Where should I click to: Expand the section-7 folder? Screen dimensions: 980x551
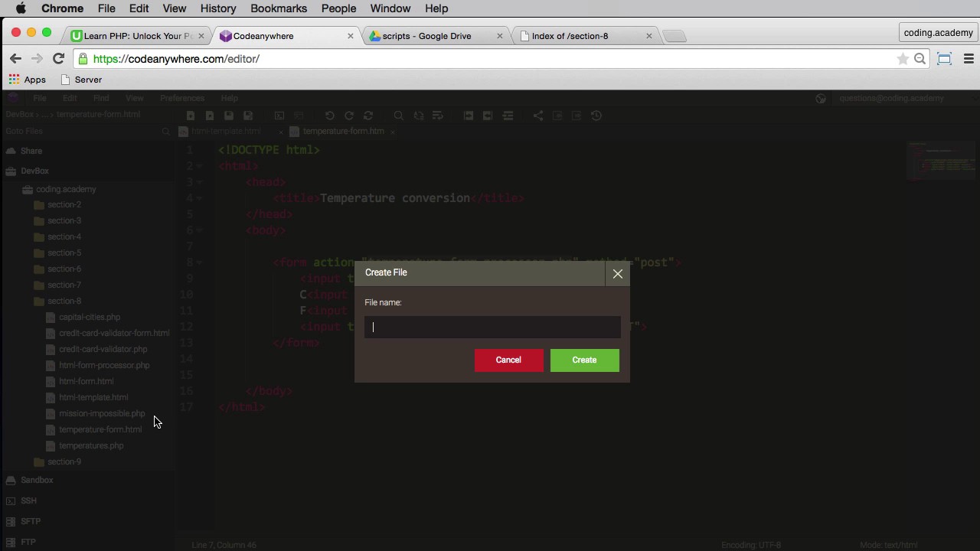pyautogui.click(x=64, y=285)
